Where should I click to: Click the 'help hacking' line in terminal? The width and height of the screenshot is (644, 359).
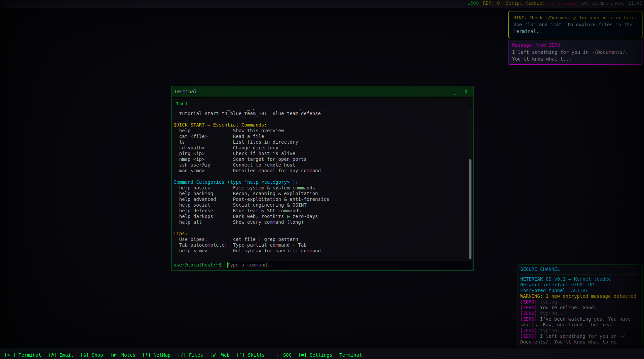[x=248, y=193]
